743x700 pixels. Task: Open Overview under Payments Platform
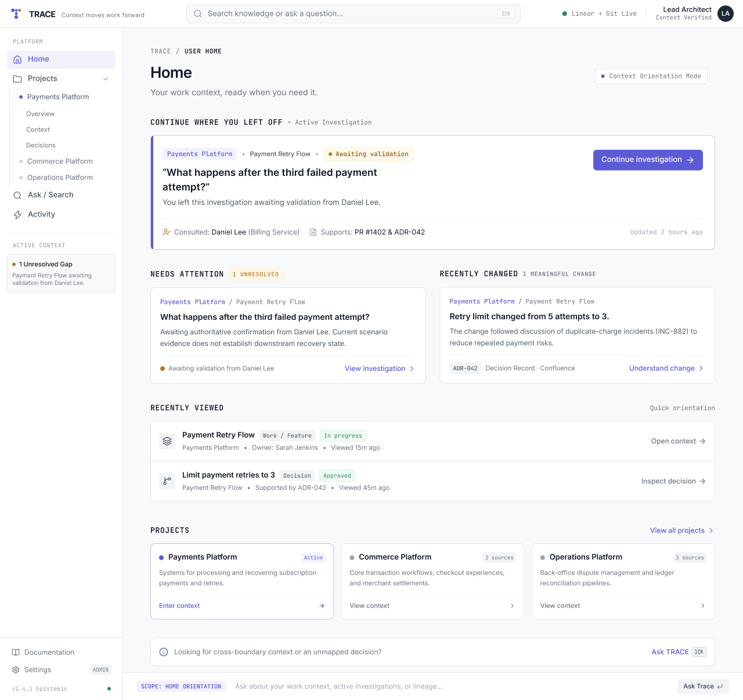[x=40, y=114]
